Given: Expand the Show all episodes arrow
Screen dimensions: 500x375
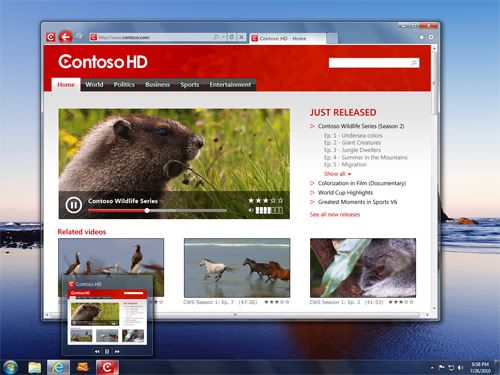Looking at the screenshot, I should pos(349,174).
